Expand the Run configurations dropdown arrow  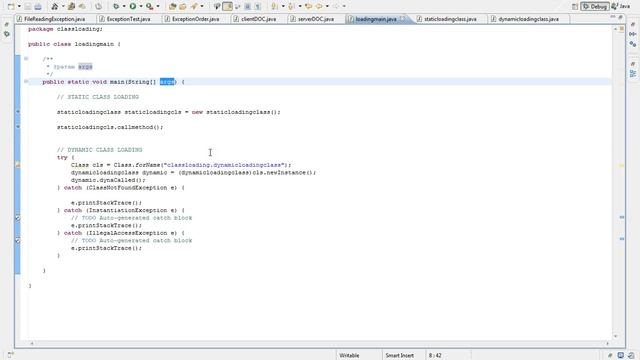(x=141, y=6)
